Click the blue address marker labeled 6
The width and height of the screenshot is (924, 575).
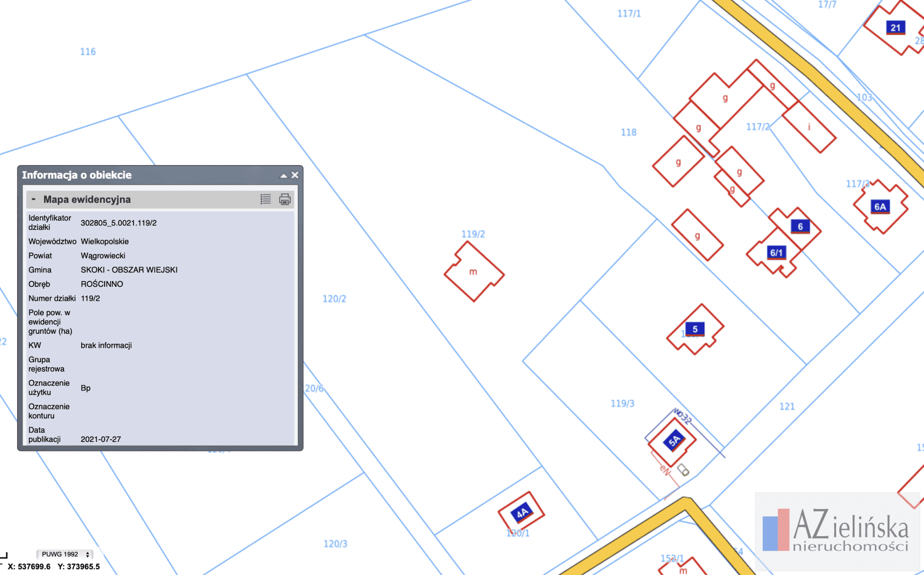800,226
